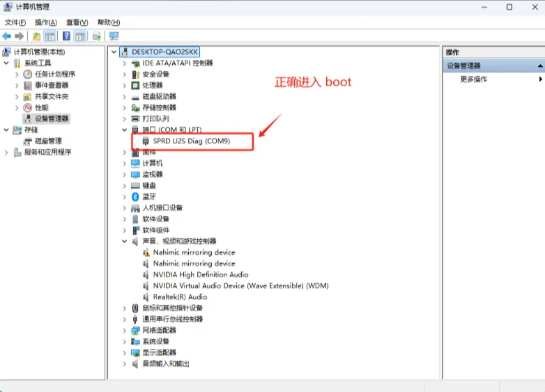The width and height of the screenshot is (545, 392).
Task: Click the 处理器 processor icon
Action: point(135,86)
